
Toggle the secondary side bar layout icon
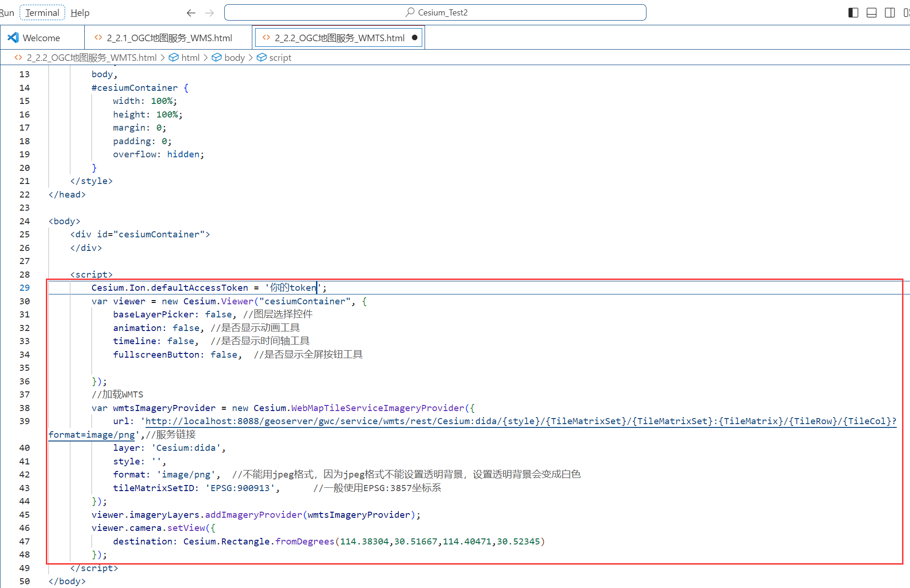889,13
